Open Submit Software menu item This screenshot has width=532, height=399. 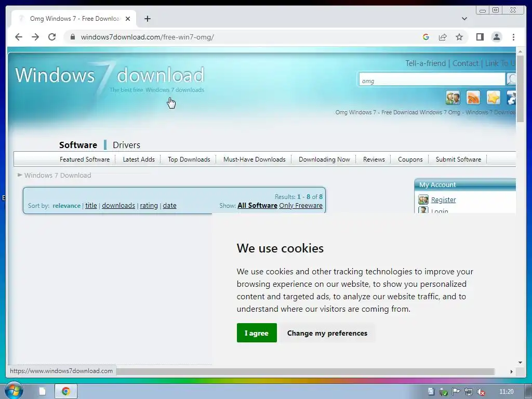coord(458,159)
